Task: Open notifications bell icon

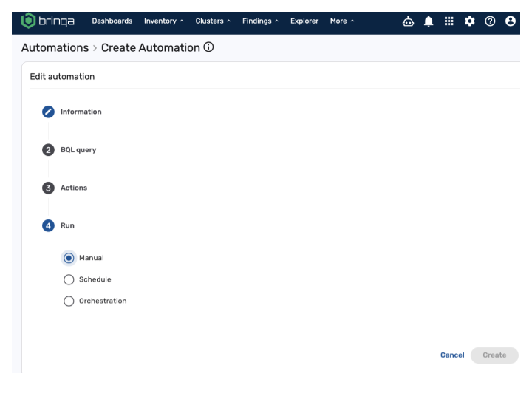Action: [x=429, y=21]
